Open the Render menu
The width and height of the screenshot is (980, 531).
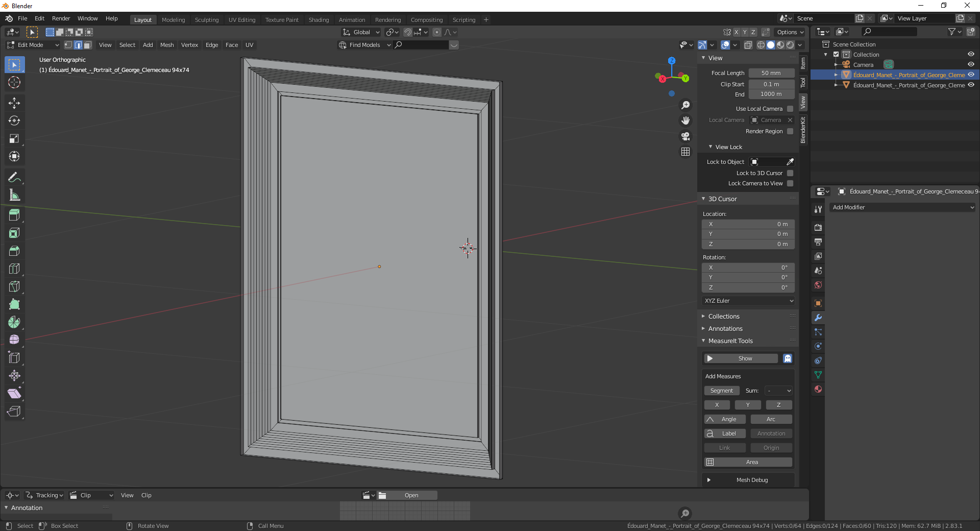click(61, 18)
